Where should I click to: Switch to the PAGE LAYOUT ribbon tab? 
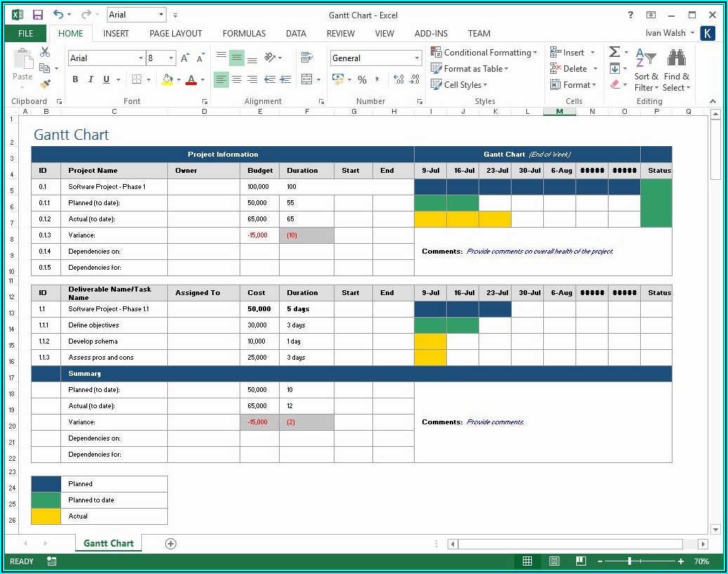176,33
